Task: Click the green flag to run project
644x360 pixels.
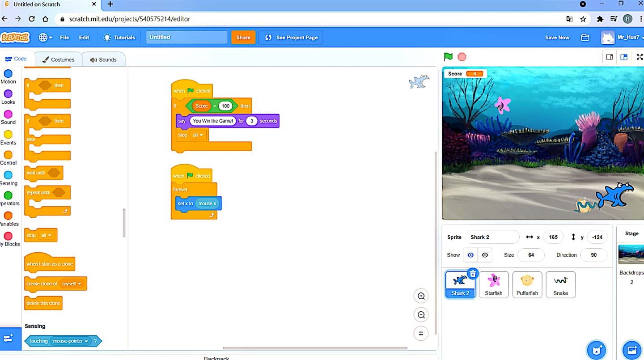Action: (448, 57)
